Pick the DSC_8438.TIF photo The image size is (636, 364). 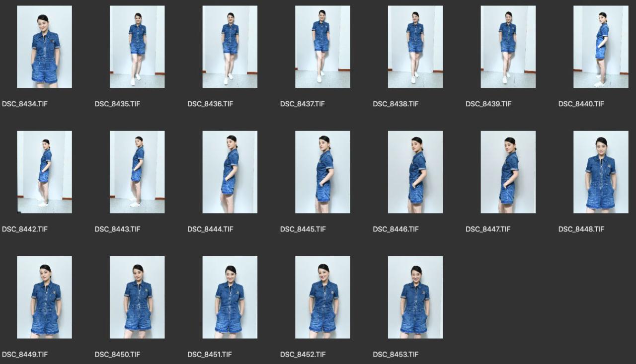pyautogui.click(x=415, y=47)
